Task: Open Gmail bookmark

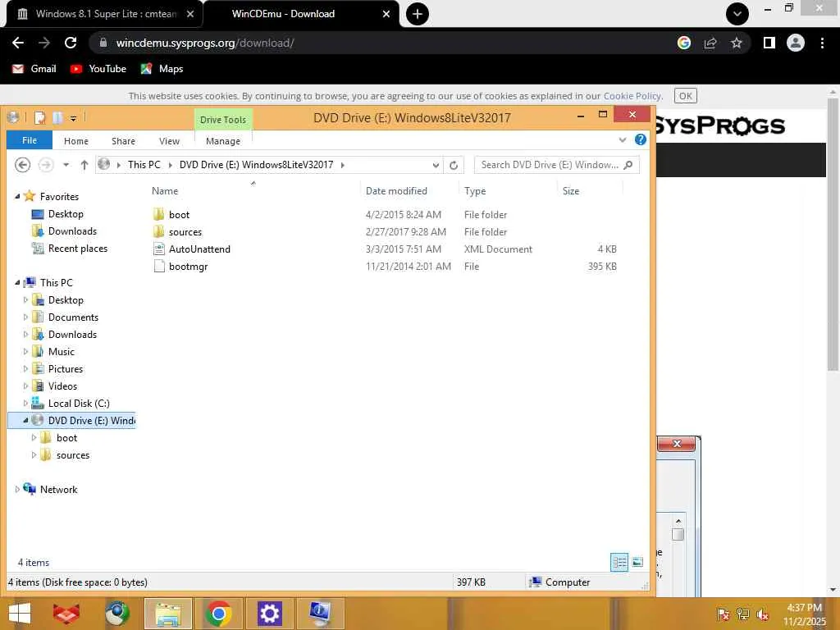Action: click(34, 69)
